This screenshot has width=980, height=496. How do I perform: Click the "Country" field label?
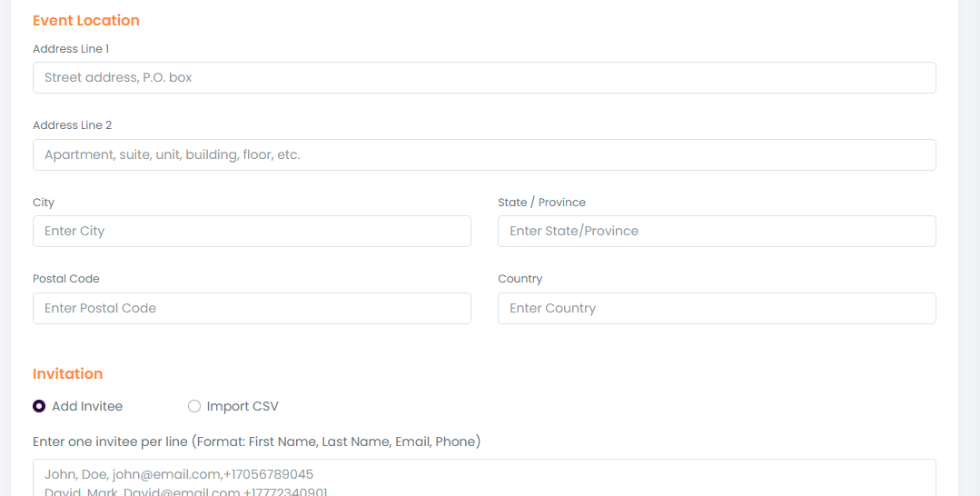pos(520,278)
